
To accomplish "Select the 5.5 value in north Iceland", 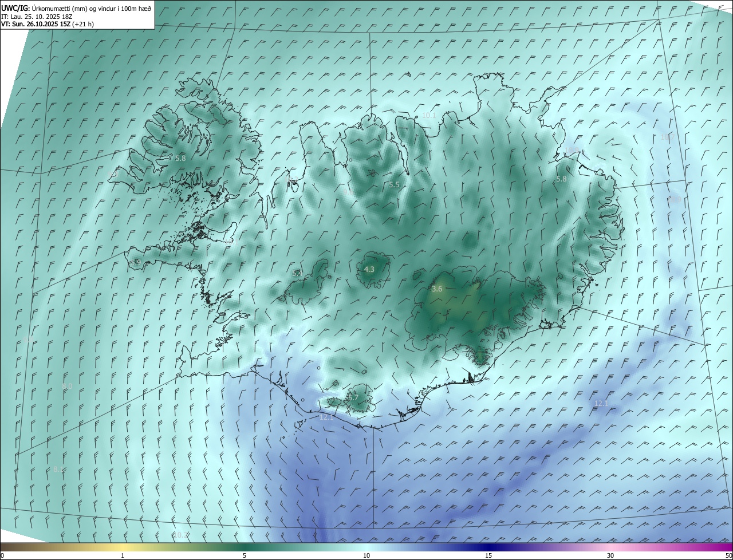I will point(394,185).
